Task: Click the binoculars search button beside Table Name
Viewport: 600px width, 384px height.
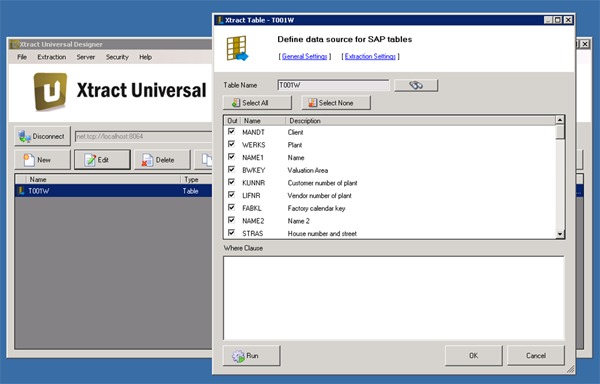Action: (416, 85)
